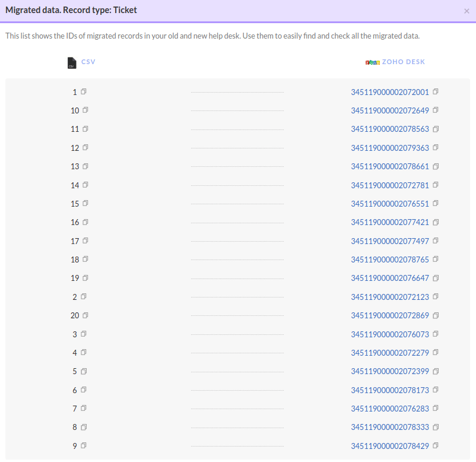Copy CSV ID 18
Image resolution: width=476 pixels, height=462 pixels.
pyautogui.click(x=85, y=259)
